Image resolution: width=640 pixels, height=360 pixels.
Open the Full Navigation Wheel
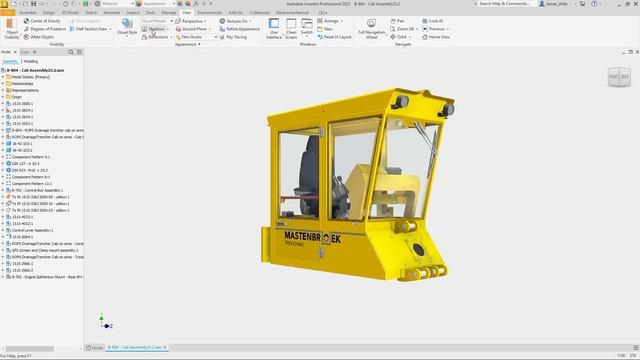[371, 29]
